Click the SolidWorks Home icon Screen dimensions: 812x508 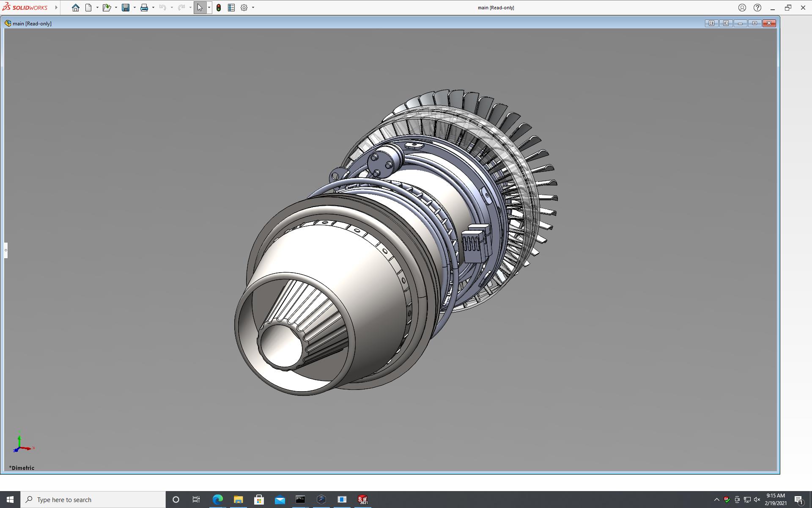pos(76,8)
